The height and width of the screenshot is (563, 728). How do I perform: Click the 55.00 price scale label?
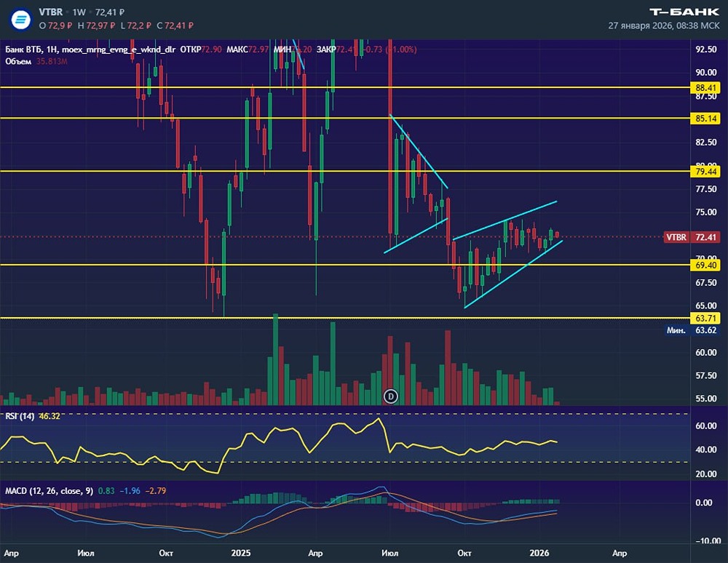point(705,399)
